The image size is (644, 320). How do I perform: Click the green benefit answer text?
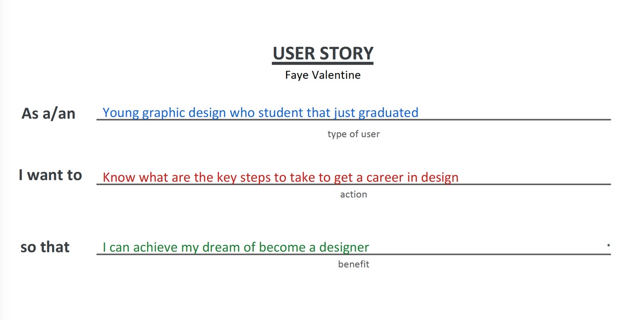pos(236,248)
